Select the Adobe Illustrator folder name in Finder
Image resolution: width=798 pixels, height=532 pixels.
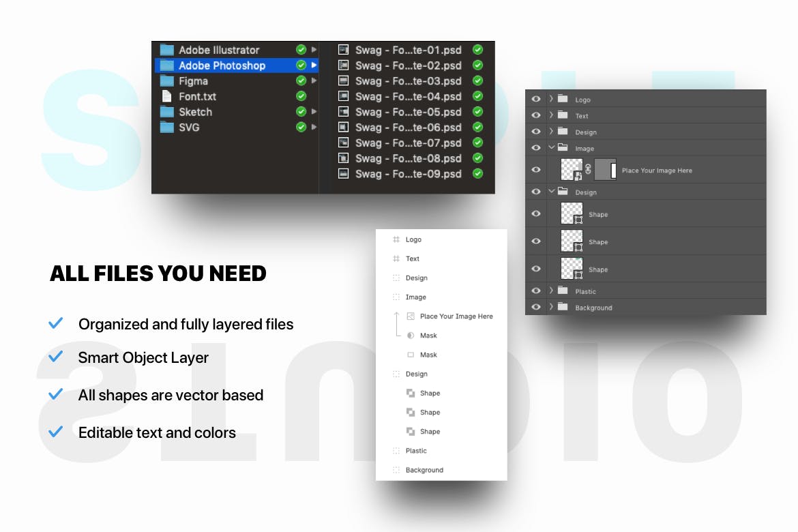219,50
